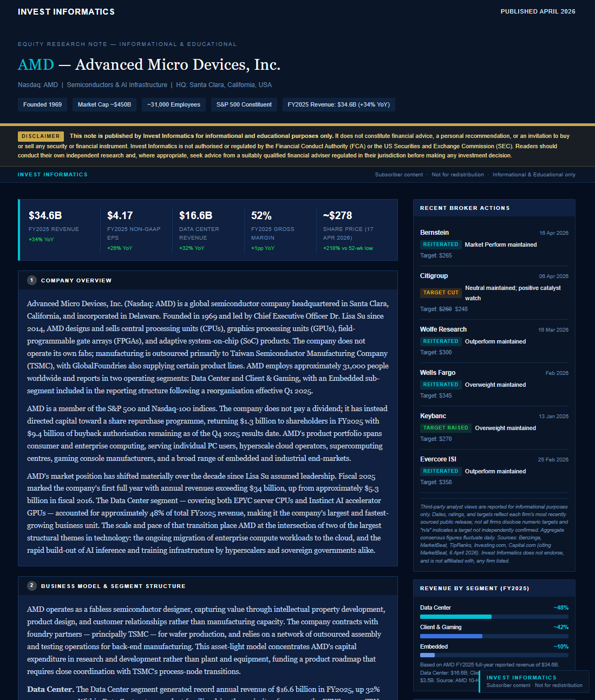The width and height of the screenshot is (595, 700).
Task: Click the Target: $265 text under Bernstein
Action: click(436, 255)
